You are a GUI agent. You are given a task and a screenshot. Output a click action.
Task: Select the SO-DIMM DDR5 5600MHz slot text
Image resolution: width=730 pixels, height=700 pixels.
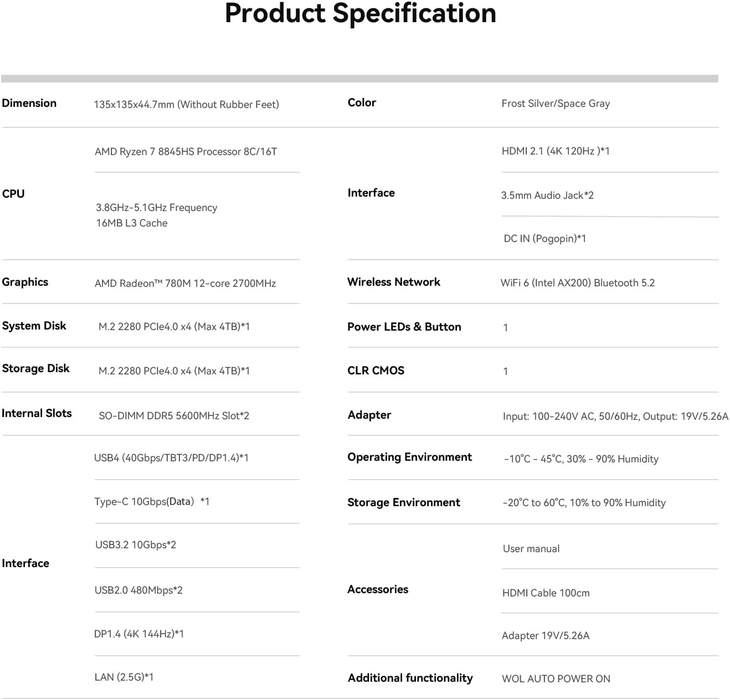tap(174, 416)
